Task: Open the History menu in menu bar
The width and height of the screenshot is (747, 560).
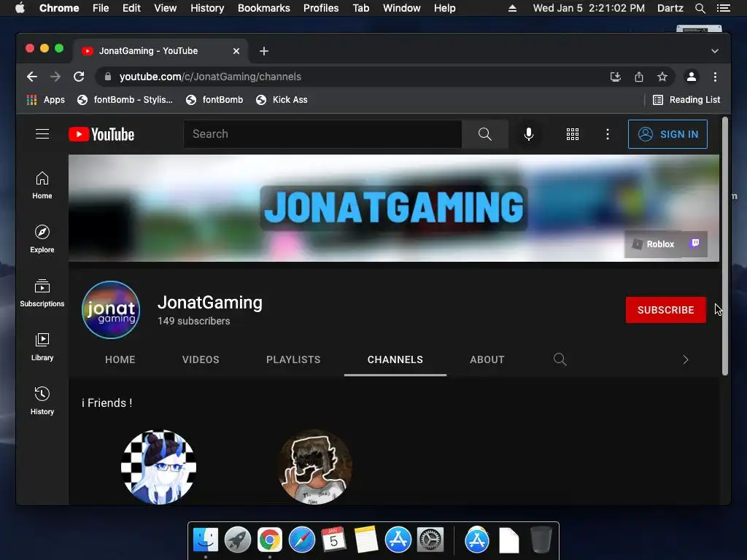Action: 207,8
